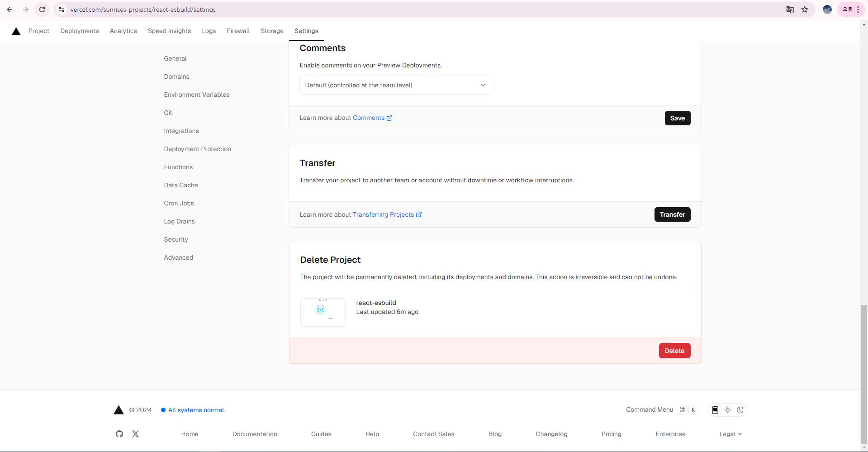Viewport: 868px width, 452px height.
Task: Bookmark this page with star icon
Action: click(x=805, y=10)
